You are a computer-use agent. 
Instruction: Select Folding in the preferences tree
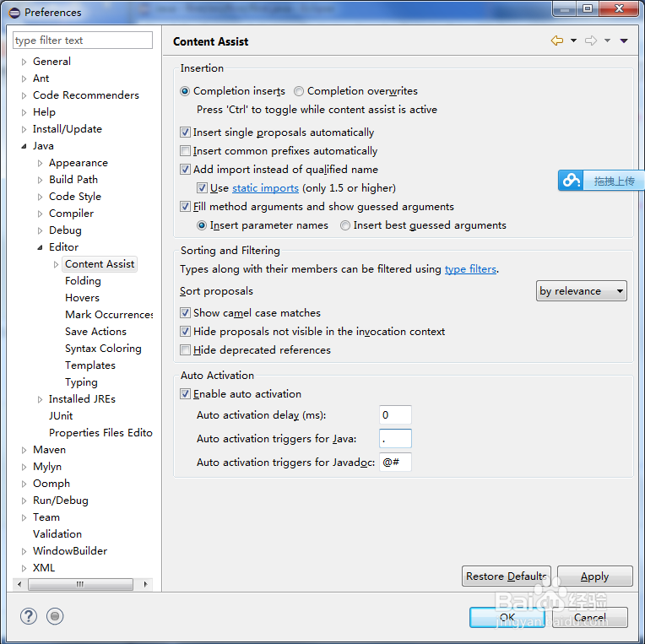83,281
